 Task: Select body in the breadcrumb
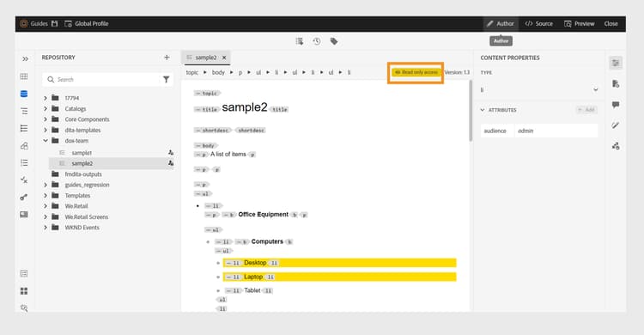[x=218, y=72]
